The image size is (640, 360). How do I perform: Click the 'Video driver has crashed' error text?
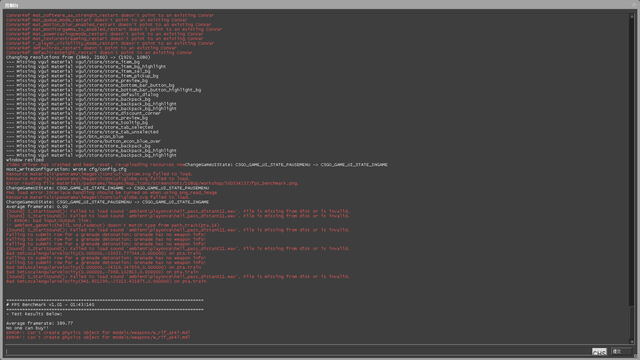pos(95,165)
